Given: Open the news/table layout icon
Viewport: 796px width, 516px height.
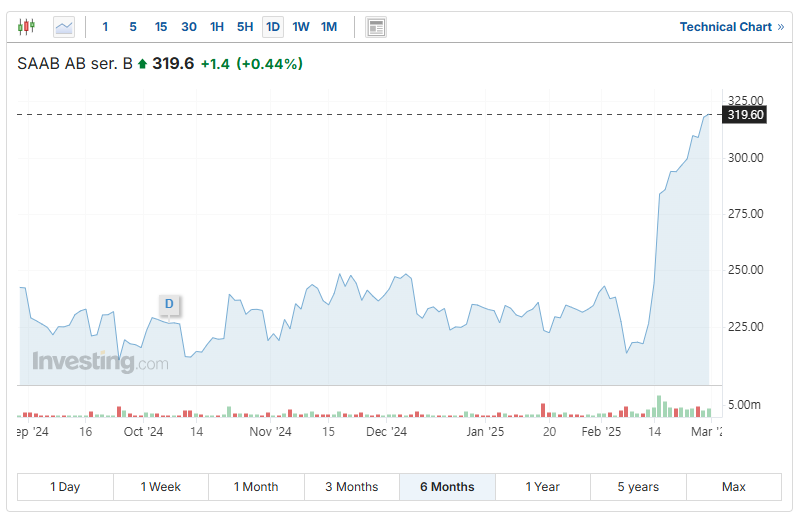Looking at the screenshot, I should pyautogui.click(x=376, y=27).
